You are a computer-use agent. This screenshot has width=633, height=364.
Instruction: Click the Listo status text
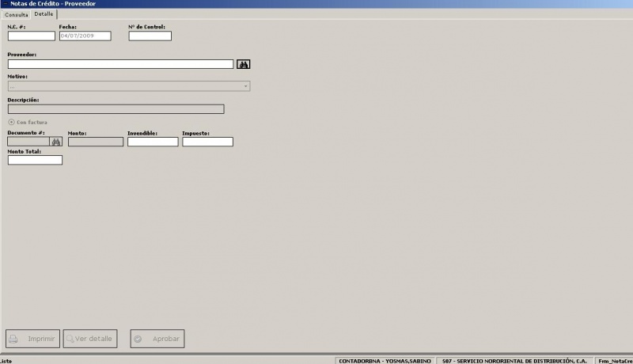6,361
